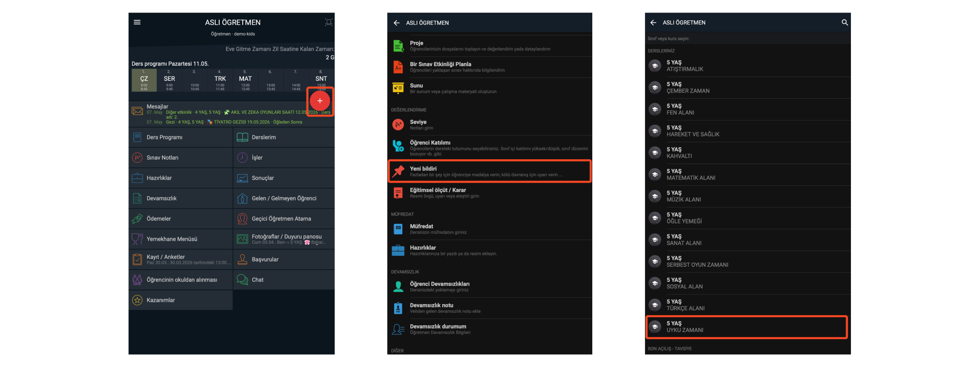The height and width of the screenshot is (368, 980).
Task: Select 5 YAŞ MATEMATİK ALANI class
Action: (x=747, y=175)
